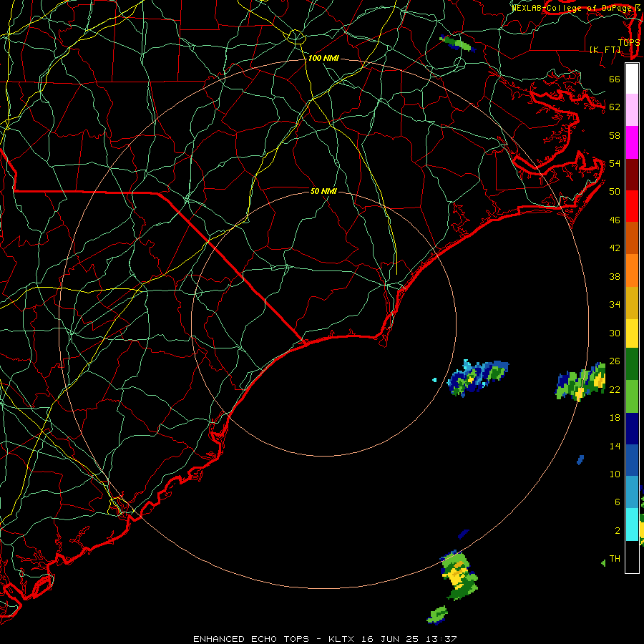Click the '16 JUN 25' date in the footer
Viewport: 644px width, 644px height.
390,639
